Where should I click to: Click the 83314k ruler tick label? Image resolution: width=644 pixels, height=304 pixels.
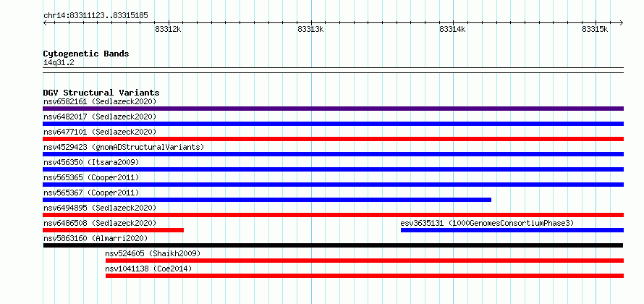click(452, 29)
